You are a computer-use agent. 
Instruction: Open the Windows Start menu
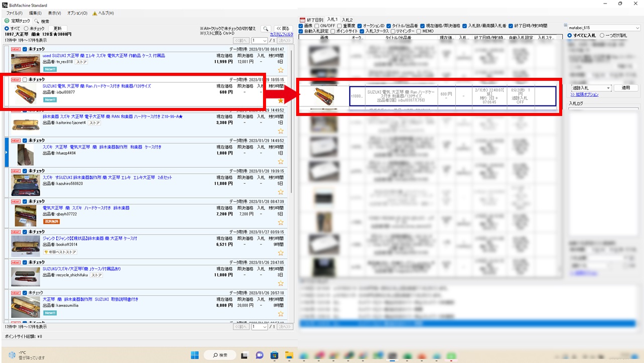coord(195,355)
